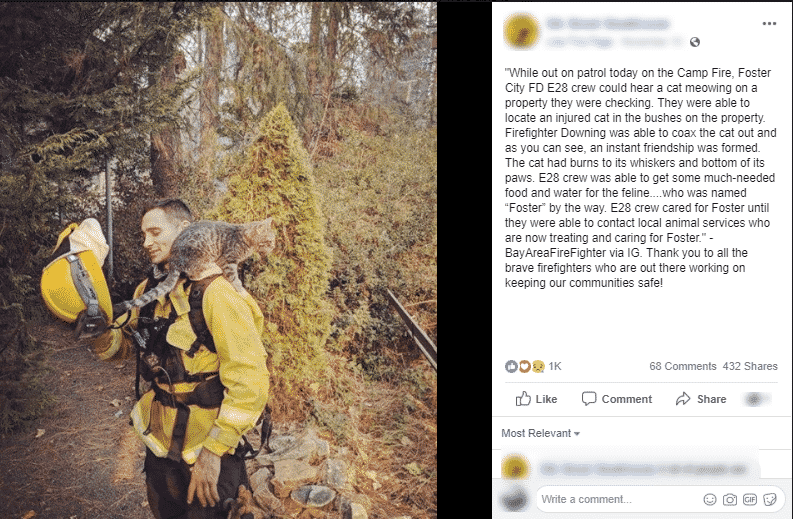The height and width of the screenshot is (519, 793).
Task: Open the commenter's avatar below Most Relevant
Action: 515,467
